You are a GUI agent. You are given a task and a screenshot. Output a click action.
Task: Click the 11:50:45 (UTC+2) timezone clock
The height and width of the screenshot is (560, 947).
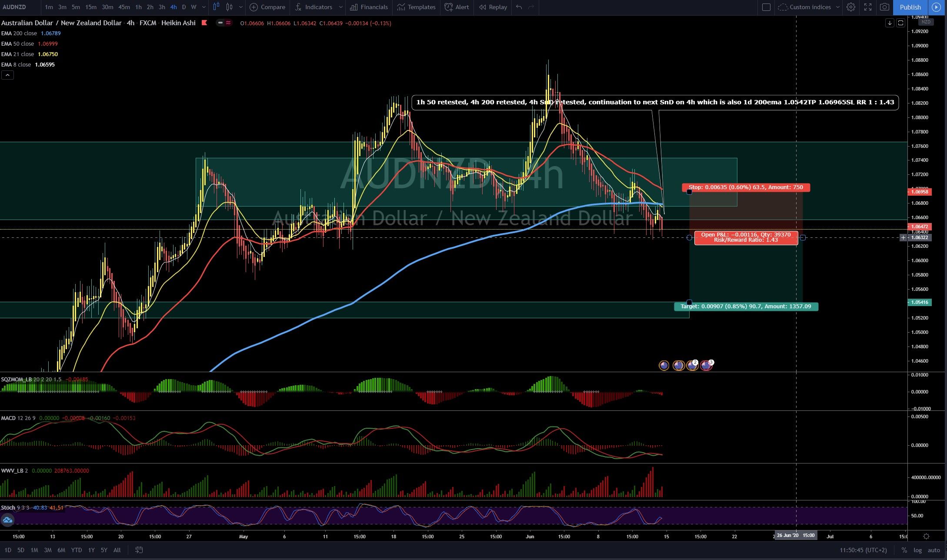tap(863, 550)
